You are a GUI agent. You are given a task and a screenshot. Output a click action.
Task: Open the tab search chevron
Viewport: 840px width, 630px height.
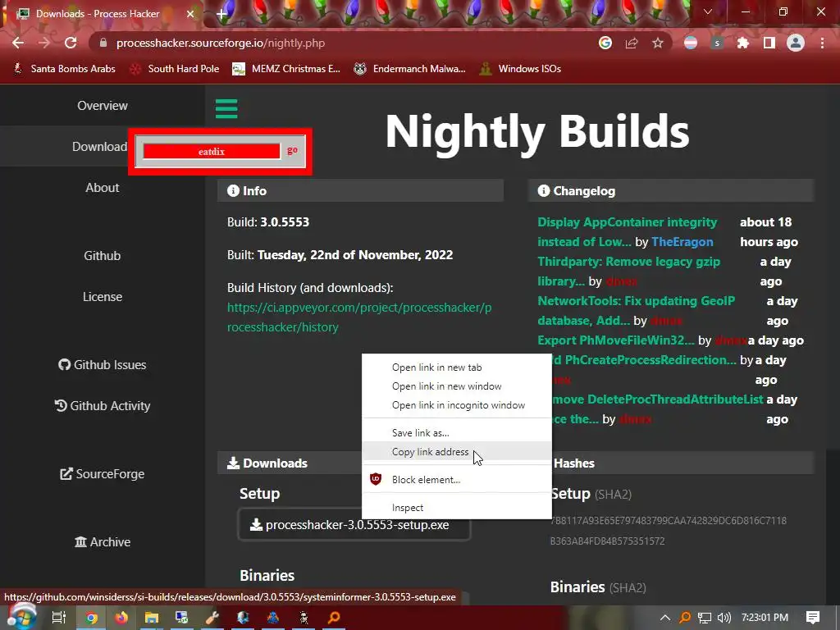708,11
